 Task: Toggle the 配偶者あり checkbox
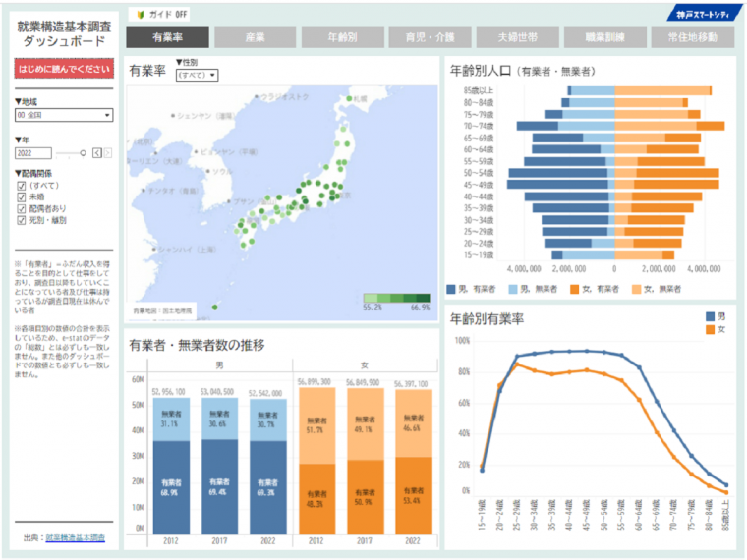(x=22, y=208)
